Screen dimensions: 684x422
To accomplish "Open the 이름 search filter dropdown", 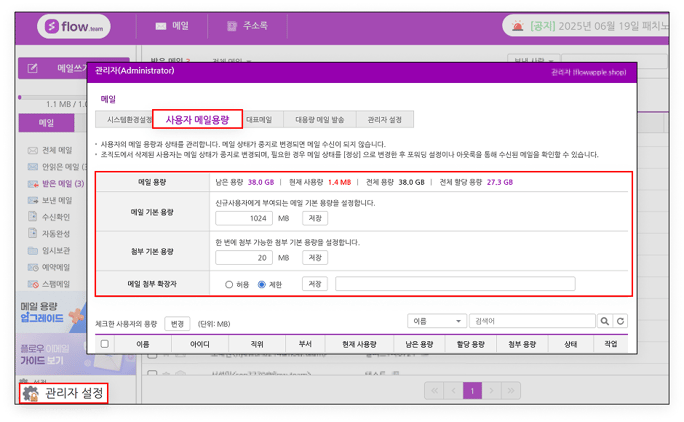I will pos(437,321).
